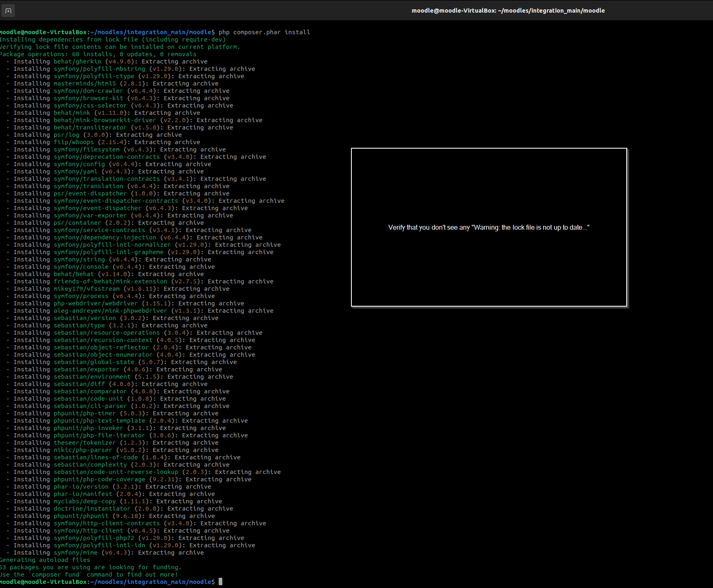Click the symfony/string package name

pos(79,259)
